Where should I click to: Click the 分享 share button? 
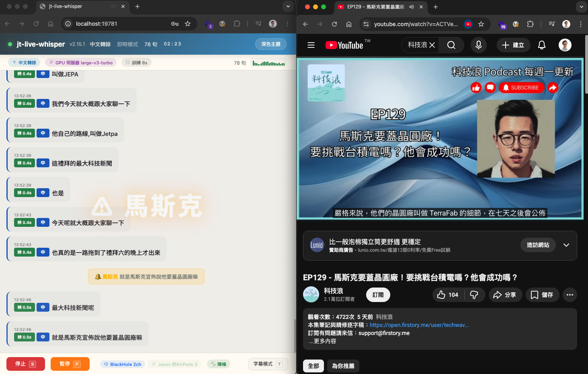click(505, 295)
